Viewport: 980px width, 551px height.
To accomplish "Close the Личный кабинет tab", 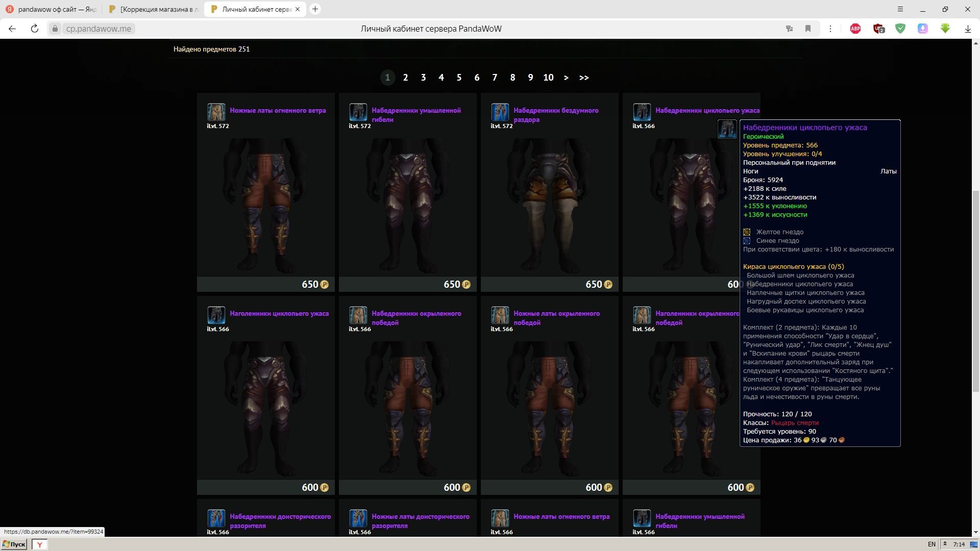I will (x=298, y=9).
